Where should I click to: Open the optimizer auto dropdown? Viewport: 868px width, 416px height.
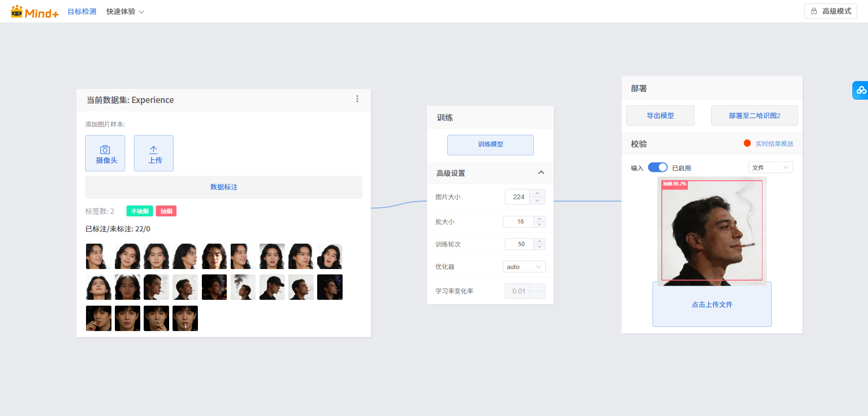click(x=524, y=267)
